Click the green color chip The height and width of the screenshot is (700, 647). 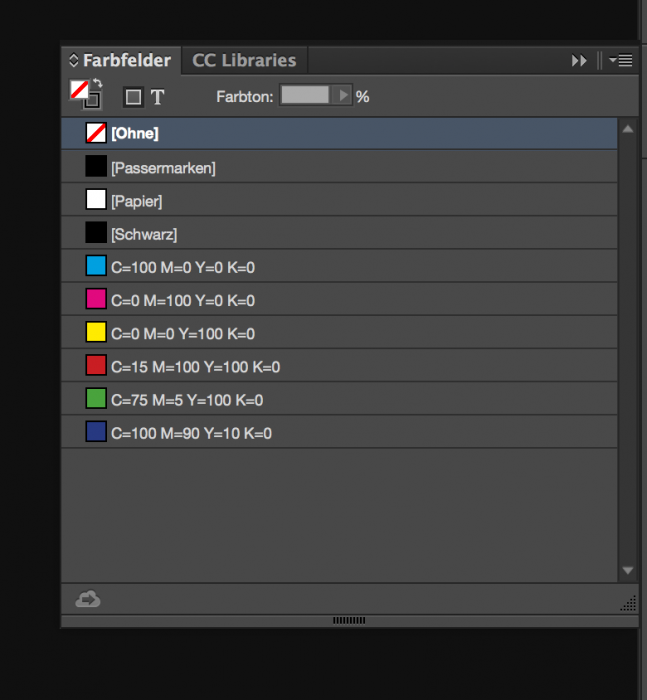(96, 398)
